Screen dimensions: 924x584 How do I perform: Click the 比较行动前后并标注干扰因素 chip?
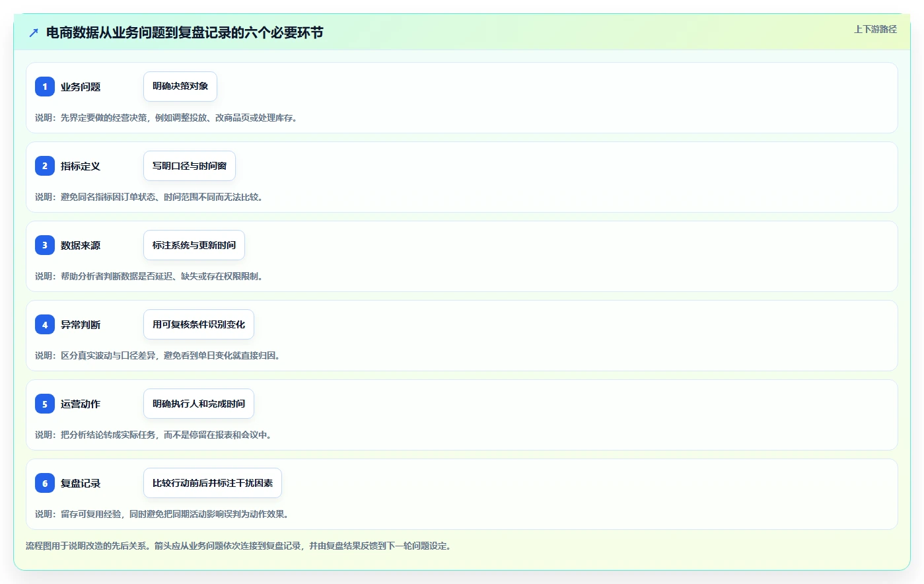[x=213, y=483]
